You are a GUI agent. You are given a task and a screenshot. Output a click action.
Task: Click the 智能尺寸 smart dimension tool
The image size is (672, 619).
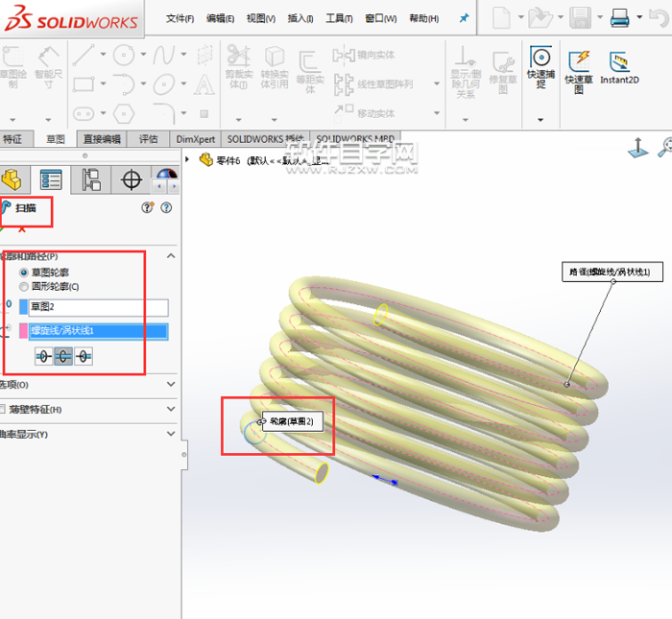pos(48,67)
